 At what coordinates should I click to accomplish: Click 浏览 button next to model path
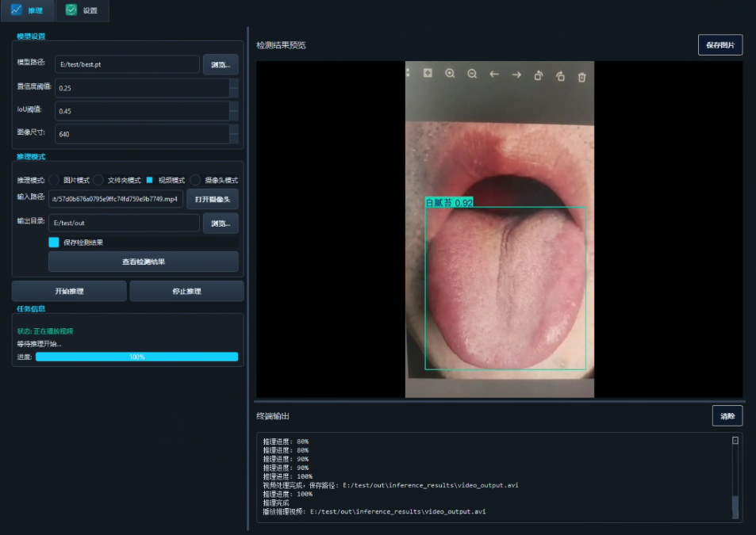pos(221,64)
